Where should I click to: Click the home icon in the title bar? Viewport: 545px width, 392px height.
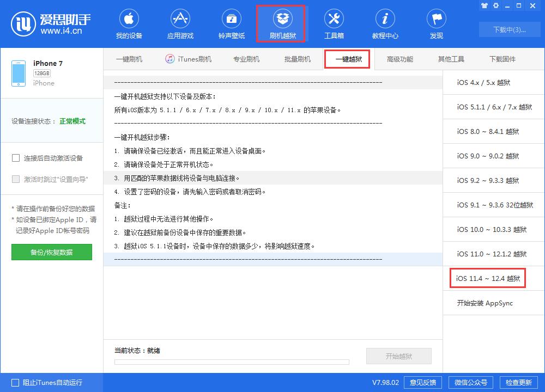click(x=484, y=5)
